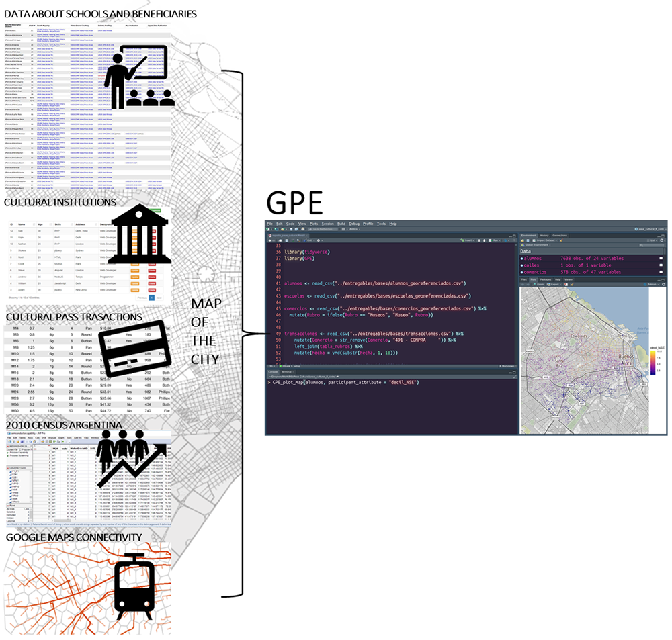The height and width of the screenshot is (640, 672).
Task: Switch to the Packages tab
Action: tap(546, 279)
